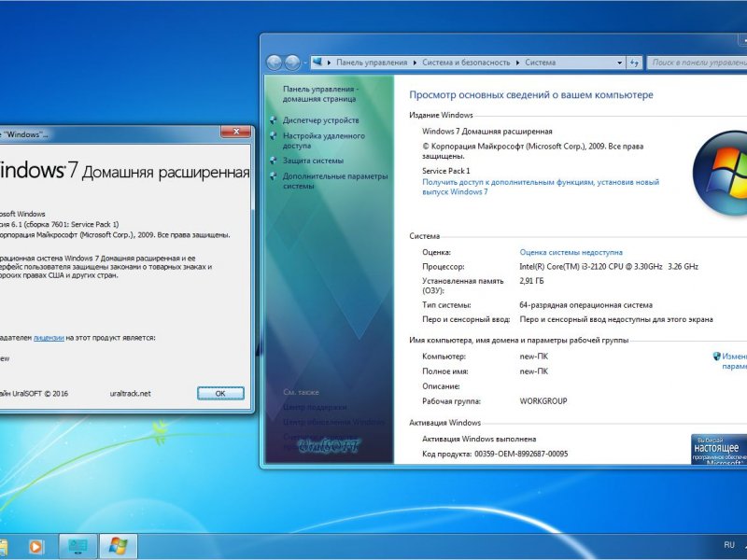747x560 pixels.
Task: Click the Перо и сенсорный ввод недоступны value
Action: click(x=616, y=319)
